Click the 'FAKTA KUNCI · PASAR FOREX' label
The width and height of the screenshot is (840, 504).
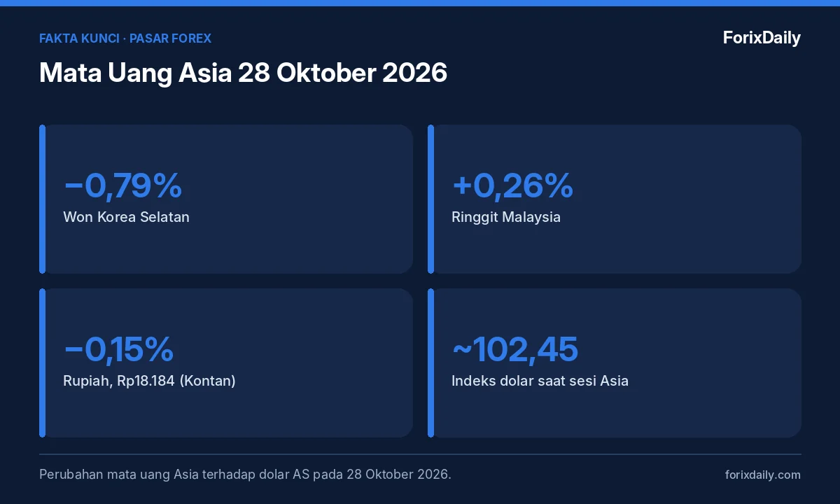pos(125,38)
